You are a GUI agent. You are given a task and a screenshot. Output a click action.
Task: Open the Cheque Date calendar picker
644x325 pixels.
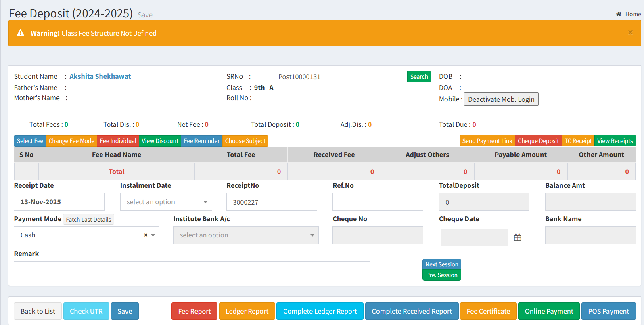[517, 237]
